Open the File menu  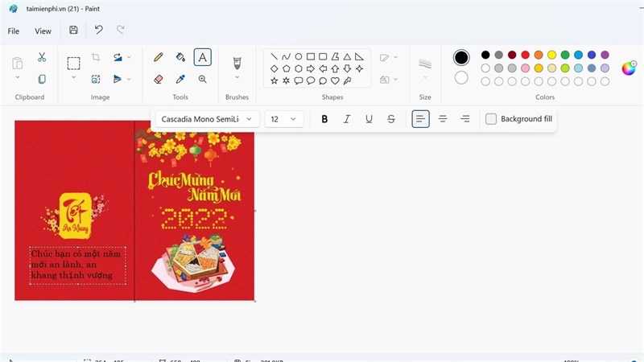click(x=14, y=31)
